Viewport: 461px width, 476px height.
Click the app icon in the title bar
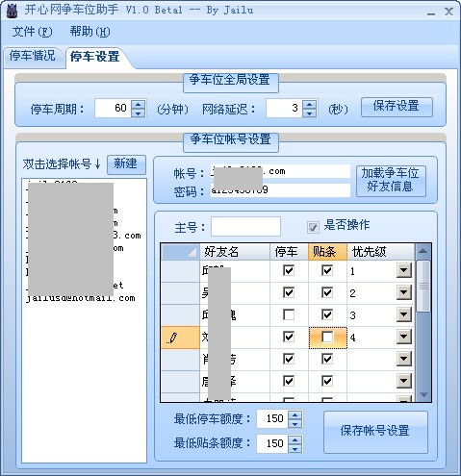(x=12, y=11)
